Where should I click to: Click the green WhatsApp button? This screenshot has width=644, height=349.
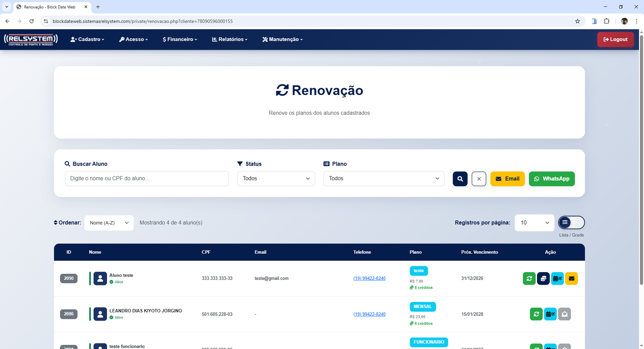[x=551, y=179]
